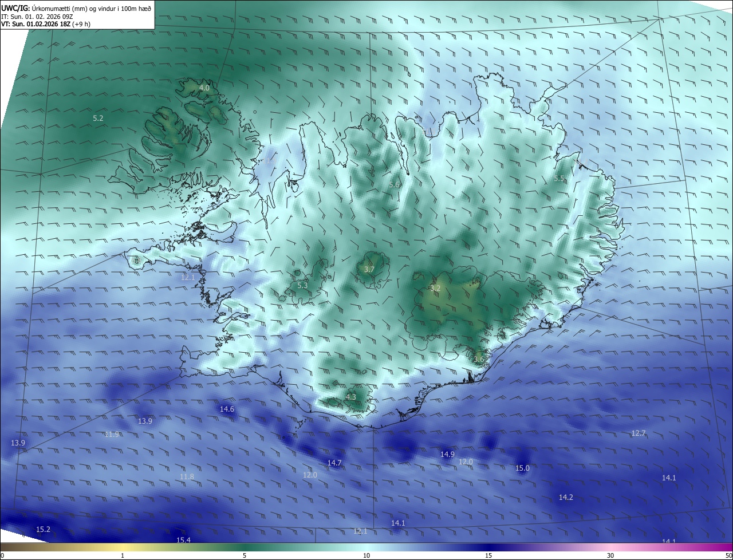The height and width of the screenshot is (560, 733).
Task: Click the colorbar tick label 10
Action: (366, 555)
